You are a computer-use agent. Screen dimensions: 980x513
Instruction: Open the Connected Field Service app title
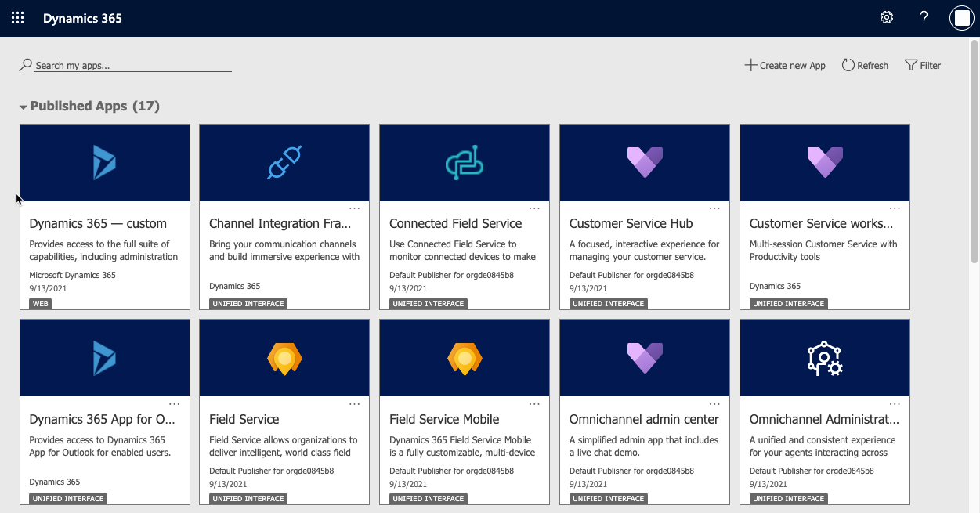point(456,223)
